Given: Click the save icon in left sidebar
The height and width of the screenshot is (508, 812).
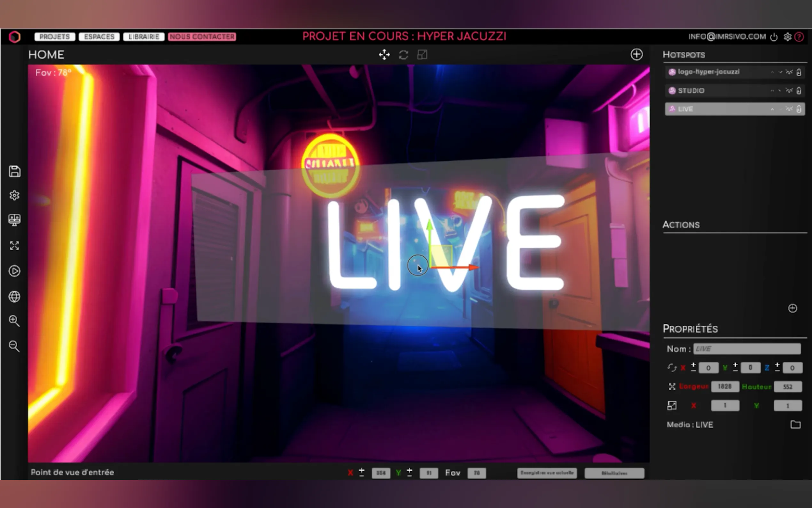Looking at the screenshot, I should click(14, 171).
